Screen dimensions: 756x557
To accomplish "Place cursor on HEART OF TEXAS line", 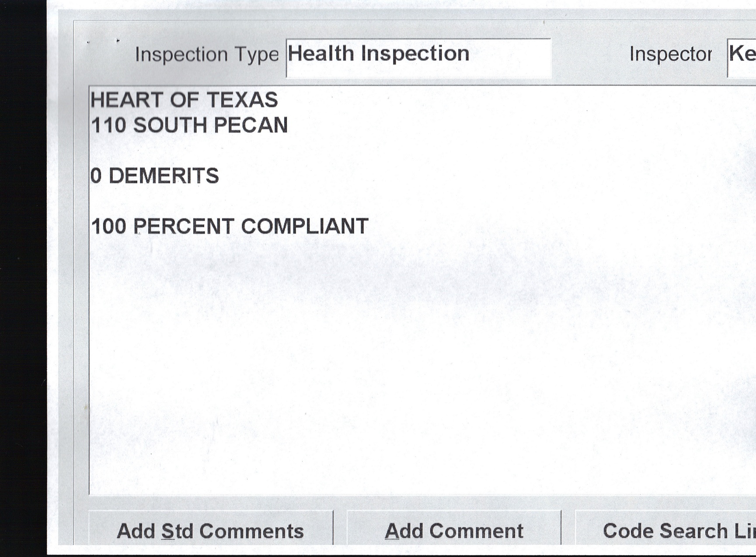I will (x=184, y=100).
